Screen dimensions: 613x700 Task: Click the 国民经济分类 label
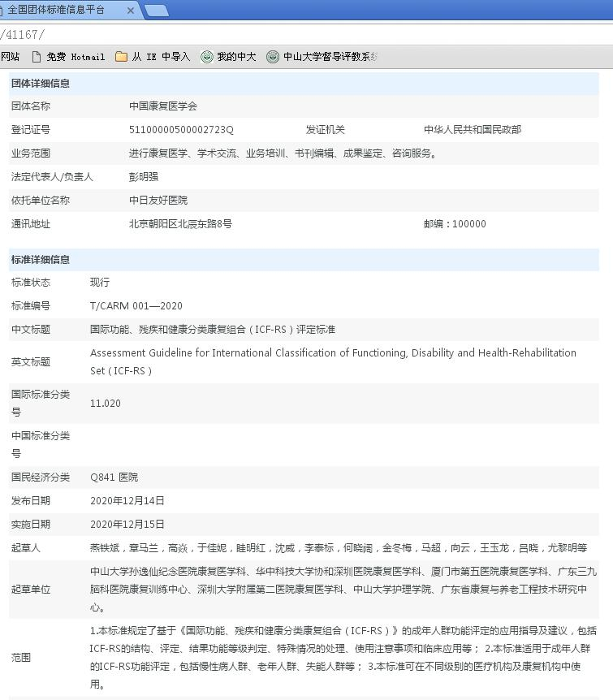pos(40,477)
